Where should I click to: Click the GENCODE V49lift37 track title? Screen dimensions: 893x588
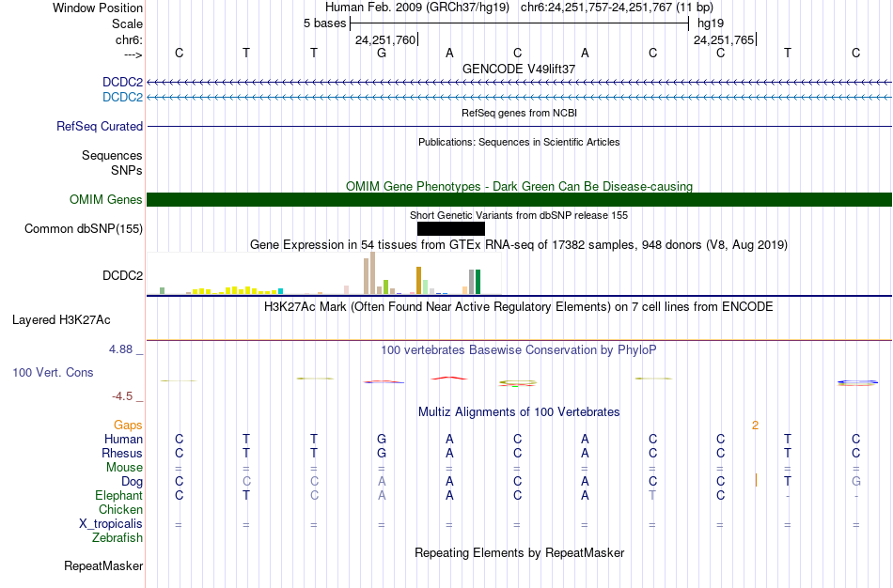(x=519, y=69)
